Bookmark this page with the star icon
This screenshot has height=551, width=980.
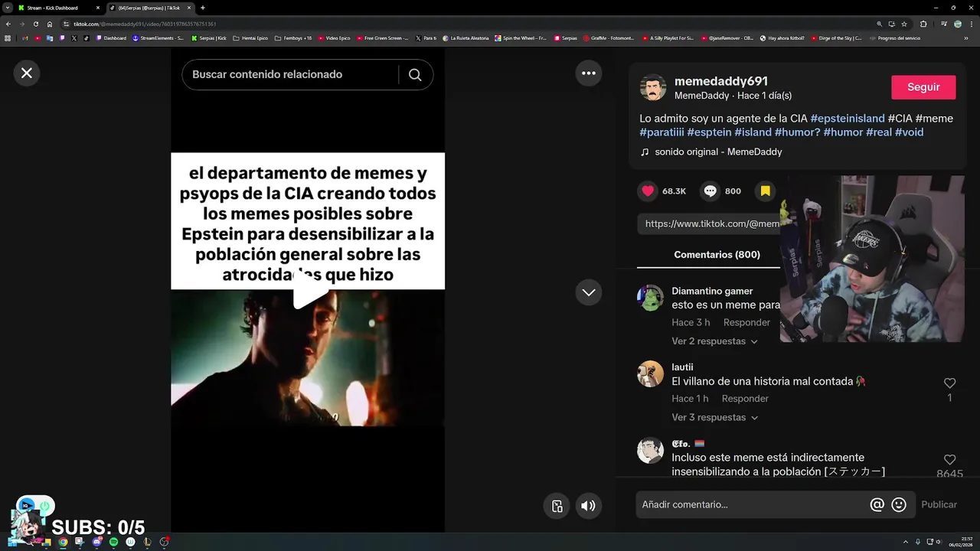(x=904, y=24)
